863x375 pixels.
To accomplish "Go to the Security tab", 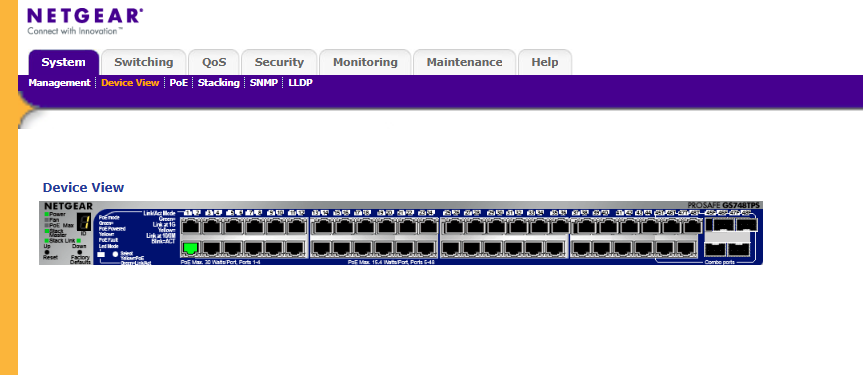I will point(279,62).
